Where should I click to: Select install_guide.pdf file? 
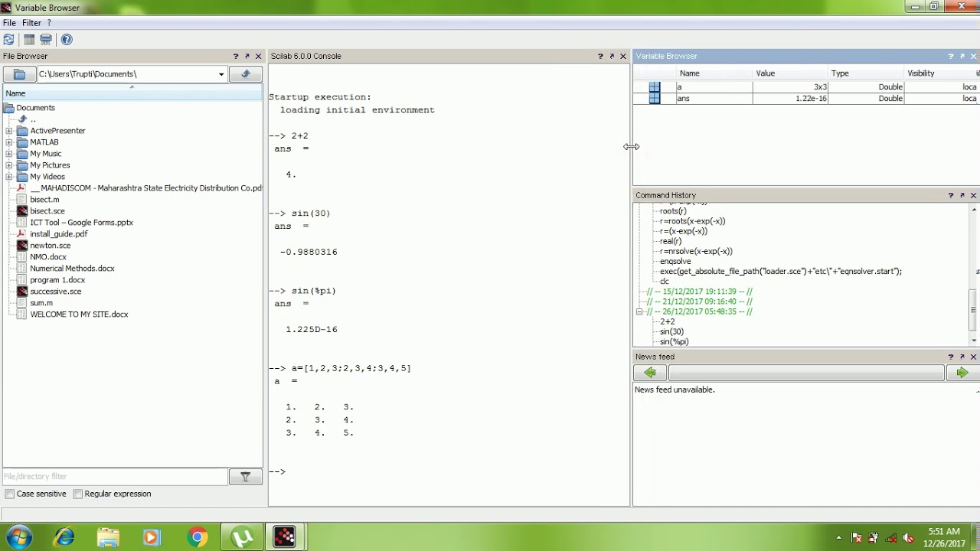tap(59, 234)
